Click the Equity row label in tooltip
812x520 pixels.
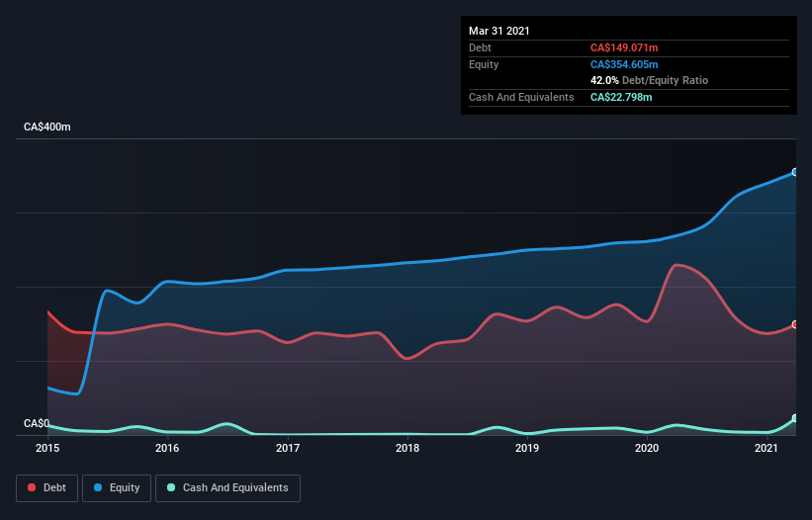point(484,64)
